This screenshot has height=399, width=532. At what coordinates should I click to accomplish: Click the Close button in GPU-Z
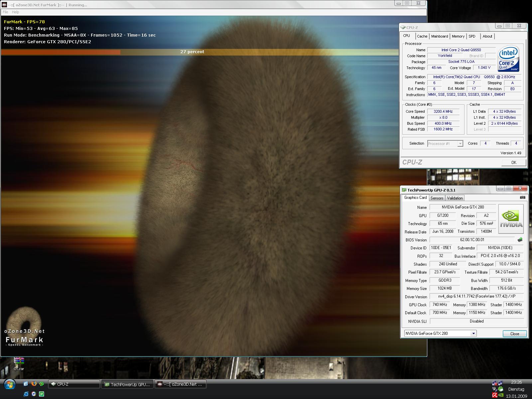(x=515, y=333)
